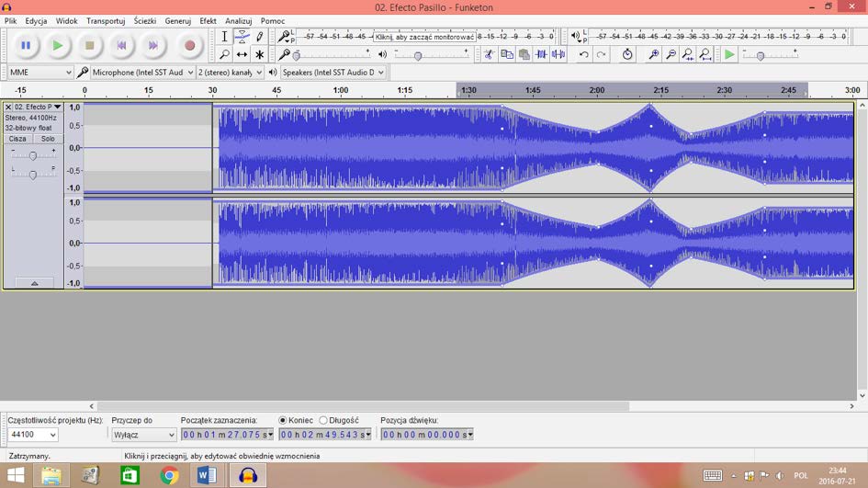The image size is (868, 488).
Task: Open the Edycja menu
Action: 36,21
